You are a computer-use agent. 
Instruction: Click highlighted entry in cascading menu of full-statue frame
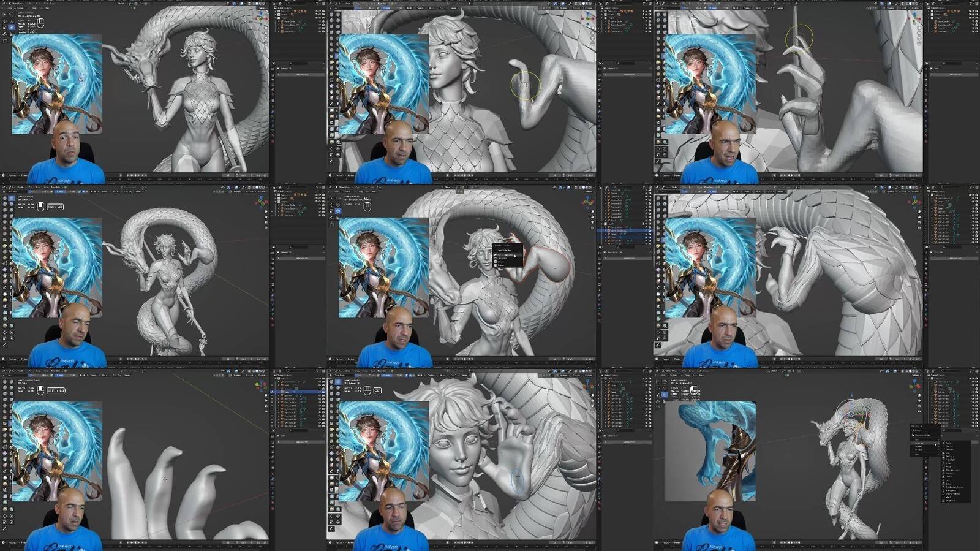pyautogui.click(x=925, y=443)
